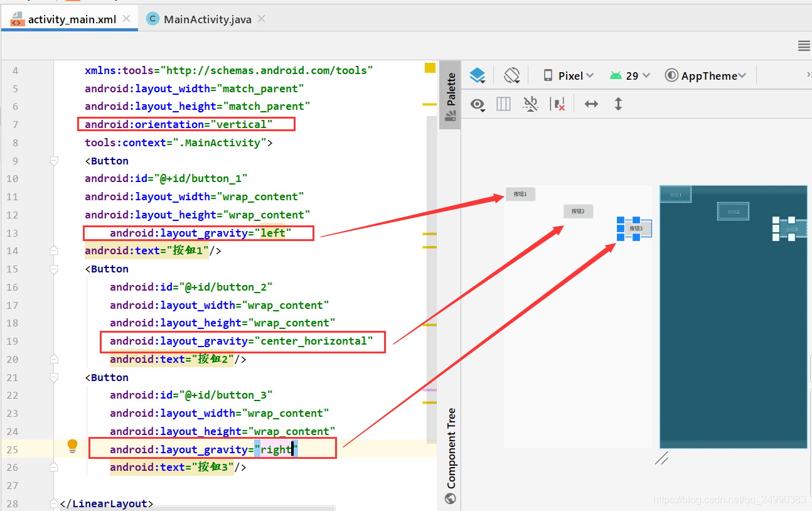Collapse fold marker at line 26
The height and width of the screenshot is (511, 812).
coord(54,467)
